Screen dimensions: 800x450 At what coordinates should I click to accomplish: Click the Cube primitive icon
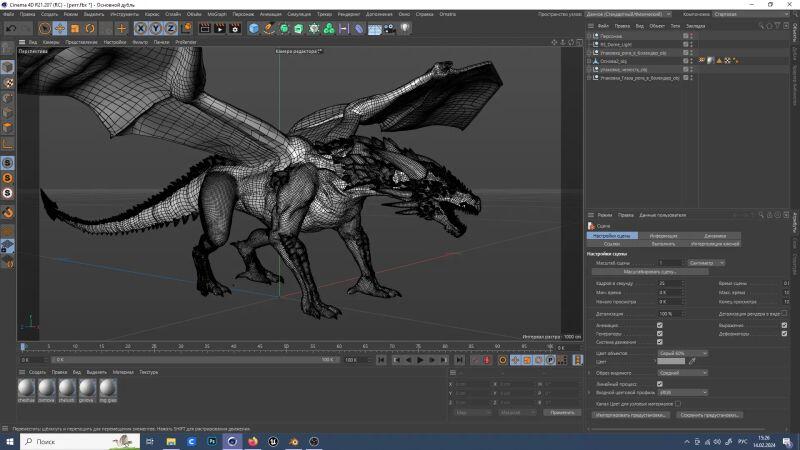pyautogui.click(x=254, y=29)
